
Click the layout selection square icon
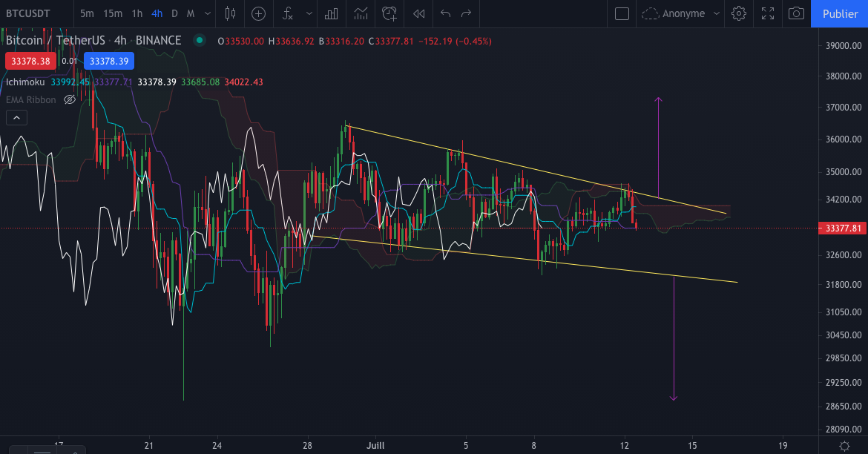click(x=622, y=13)
